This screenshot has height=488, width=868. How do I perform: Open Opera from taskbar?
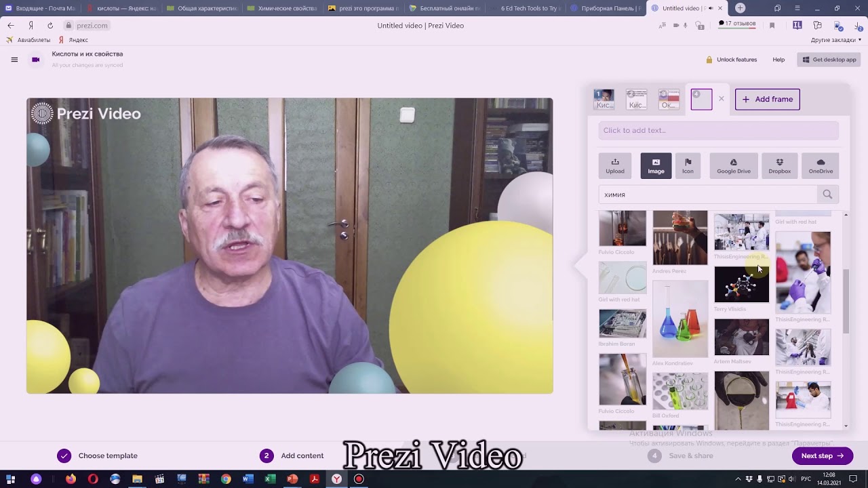pyautogui.click(x=93, y=479)
